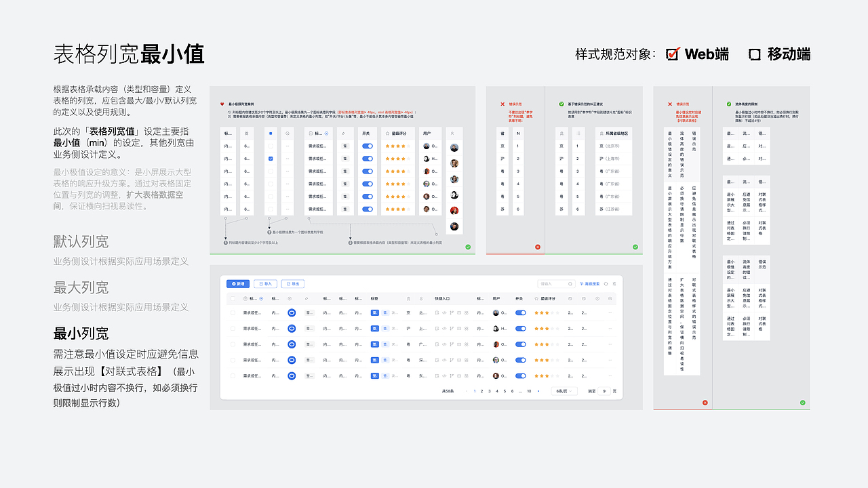The image size is (868, 488).
Task: Tick the 移动端 checkbox
Action: point(755,54)
